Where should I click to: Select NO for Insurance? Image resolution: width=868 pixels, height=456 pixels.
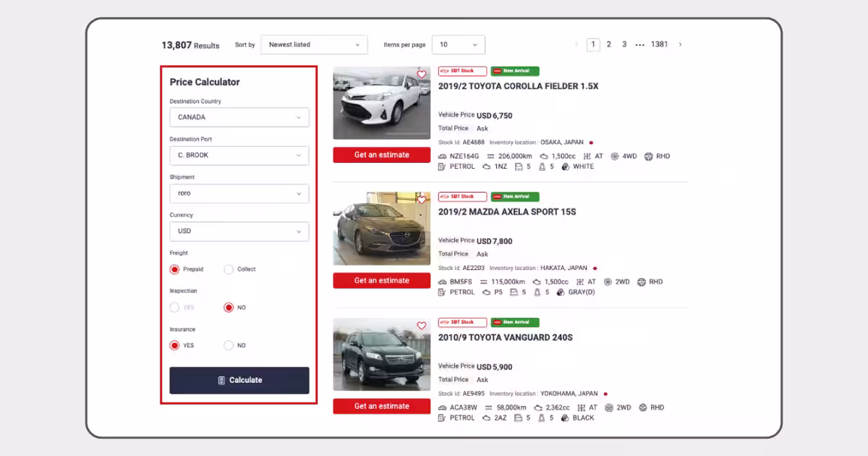229,345
